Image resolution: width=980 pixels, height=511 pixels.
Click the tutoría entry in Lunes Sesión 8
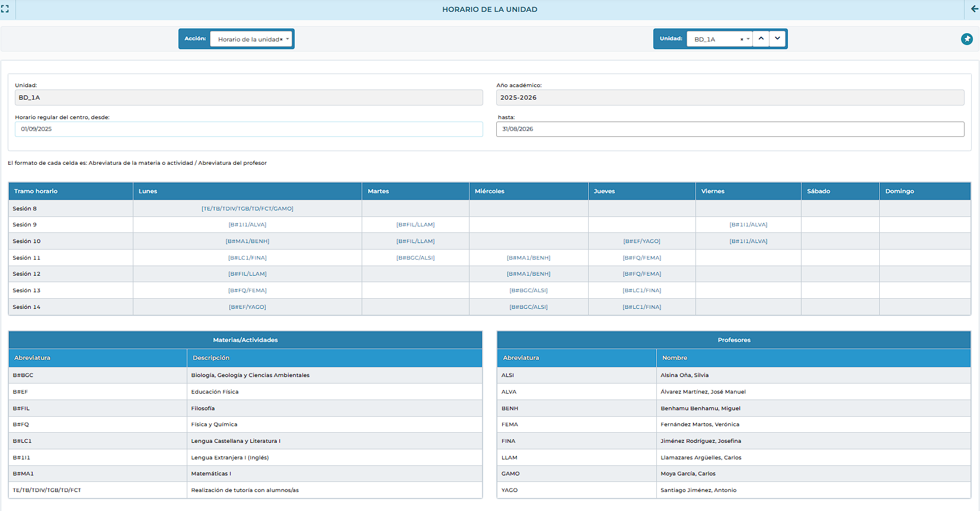247,209
